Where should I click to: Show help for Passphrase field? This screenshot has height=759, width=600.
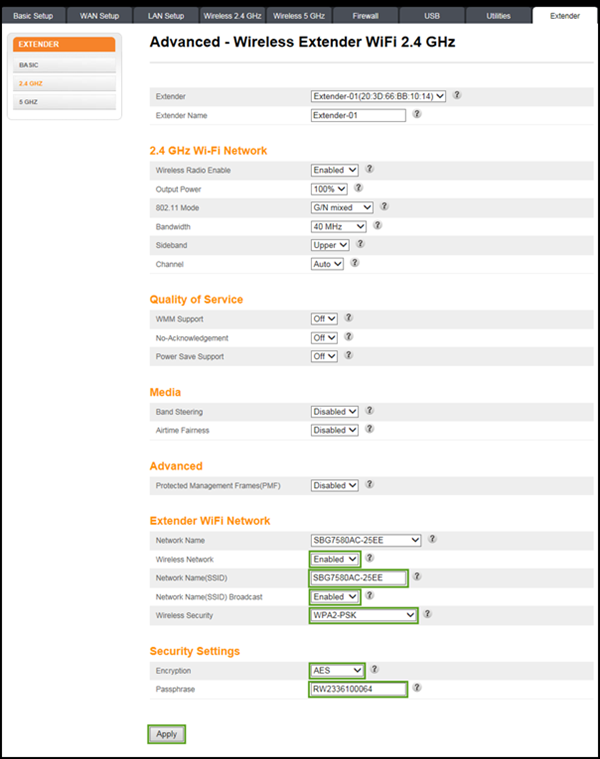417,688
